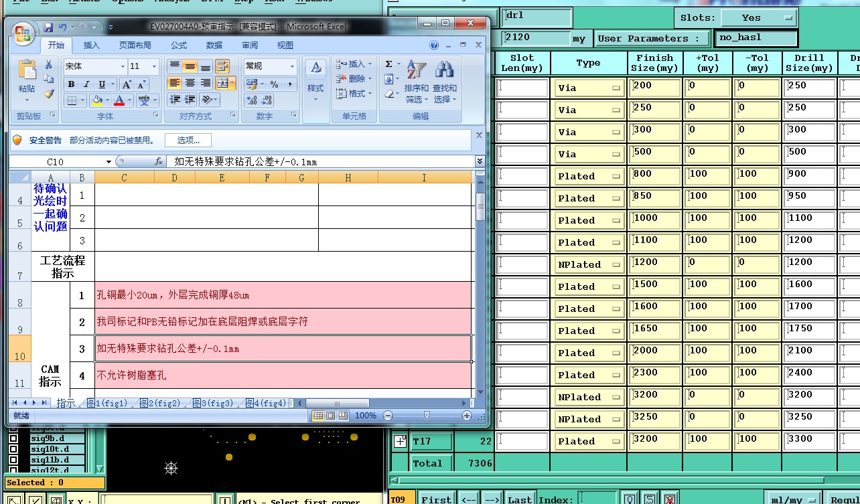Click Last button in drill tool navigation
The height and width of the screenshot is (504, 860).
point(519,499)
